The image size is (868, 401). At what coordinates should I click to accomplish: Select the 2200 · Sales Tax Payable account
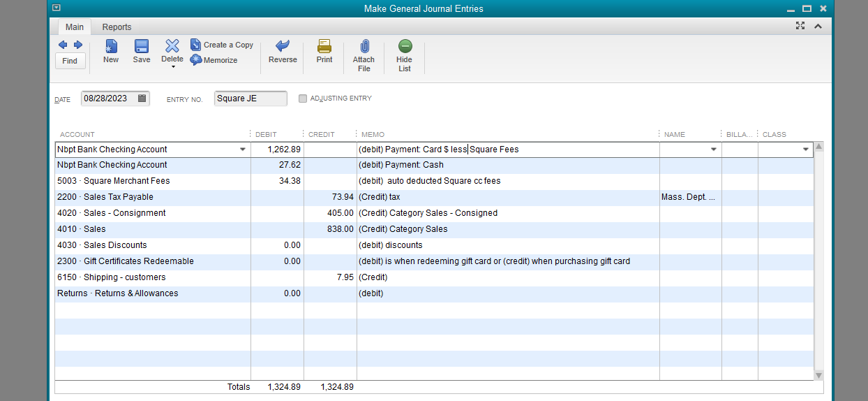click(x=105, y=197)
